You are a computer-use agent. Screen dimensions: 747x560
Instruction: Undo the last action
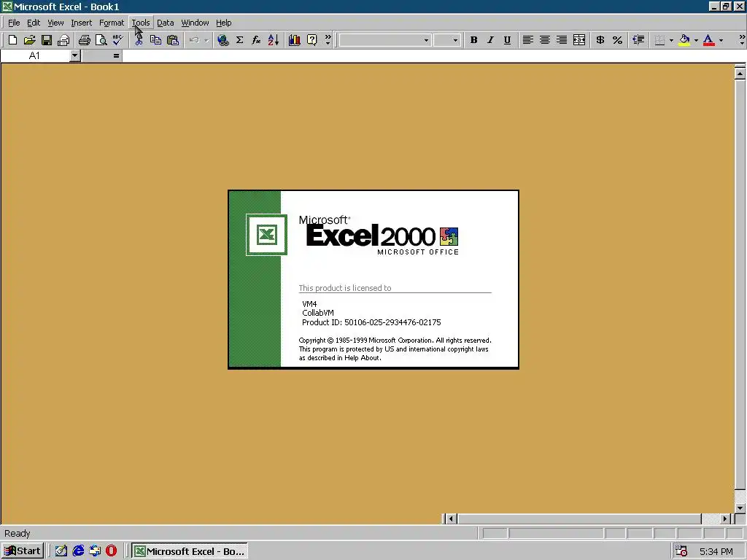pyautogui.click(x=194, y=41)
